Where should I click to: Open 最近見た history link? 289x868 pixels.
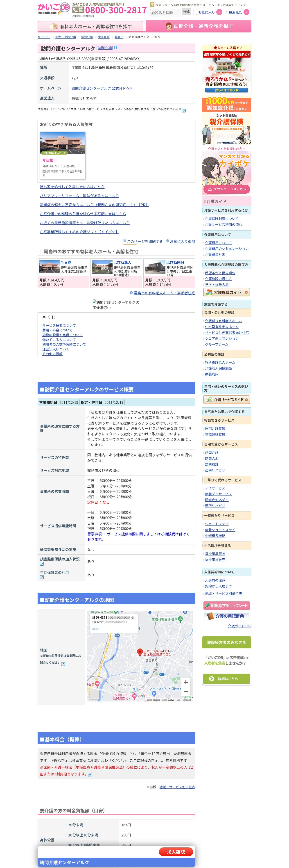pyautogui.click(x=235, y=12)
